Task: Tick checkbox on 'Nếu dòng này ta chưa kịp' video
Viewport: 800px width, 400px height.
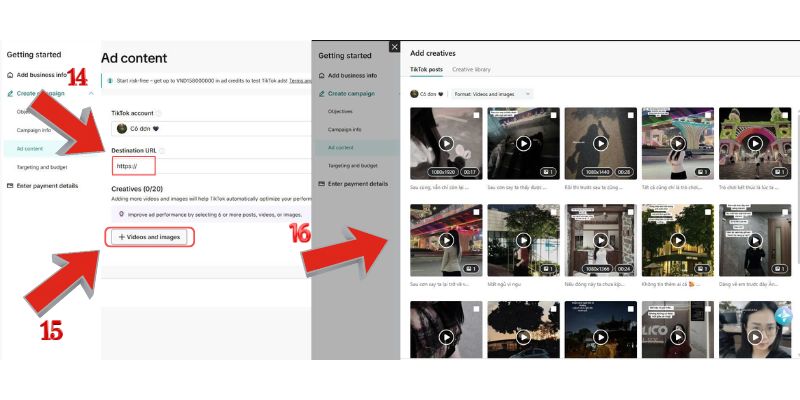Action: pyautogui.click(x=631, y=212)
